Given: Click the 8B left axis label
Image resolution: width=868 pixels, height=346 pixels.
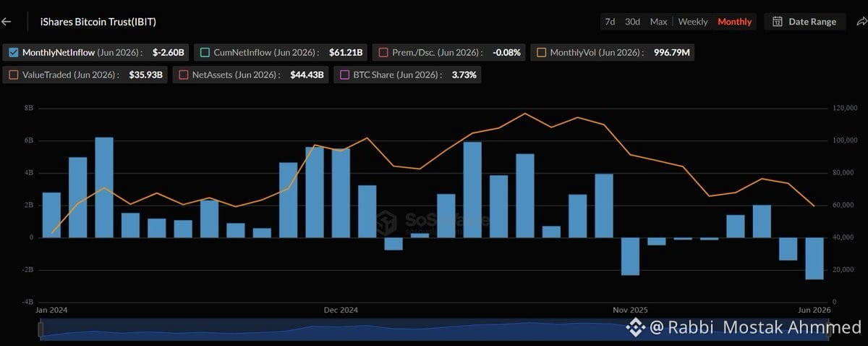Looking at the screenshot, I should coord(29,108).
